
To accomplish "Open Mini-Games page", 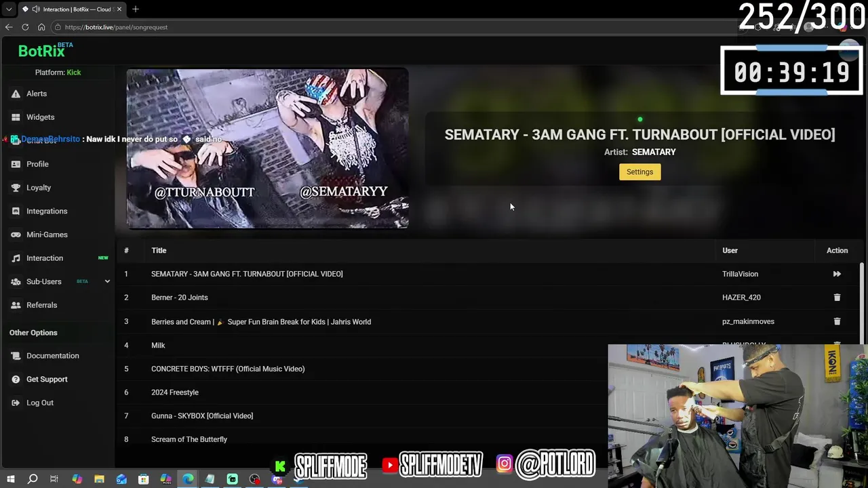I will pos(47,235).
